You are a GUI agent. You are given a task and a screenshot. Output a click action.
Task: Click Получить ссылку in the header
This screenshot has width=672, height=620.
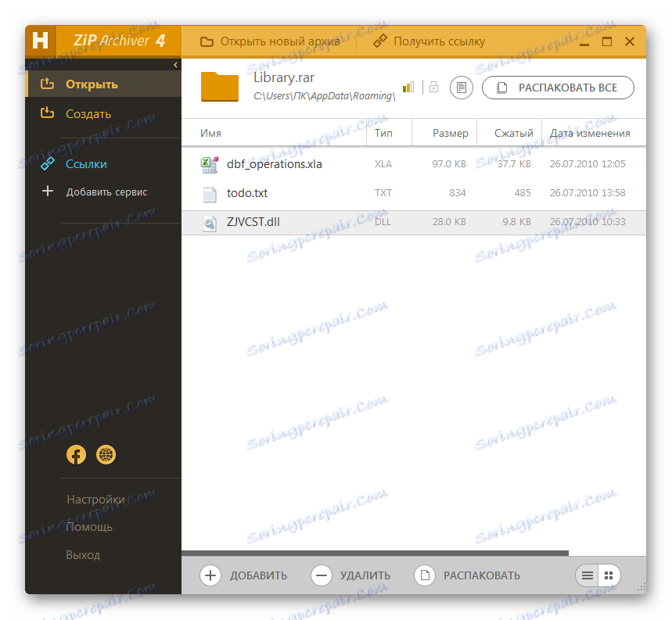pyautogui.click(x=429, y=41)
